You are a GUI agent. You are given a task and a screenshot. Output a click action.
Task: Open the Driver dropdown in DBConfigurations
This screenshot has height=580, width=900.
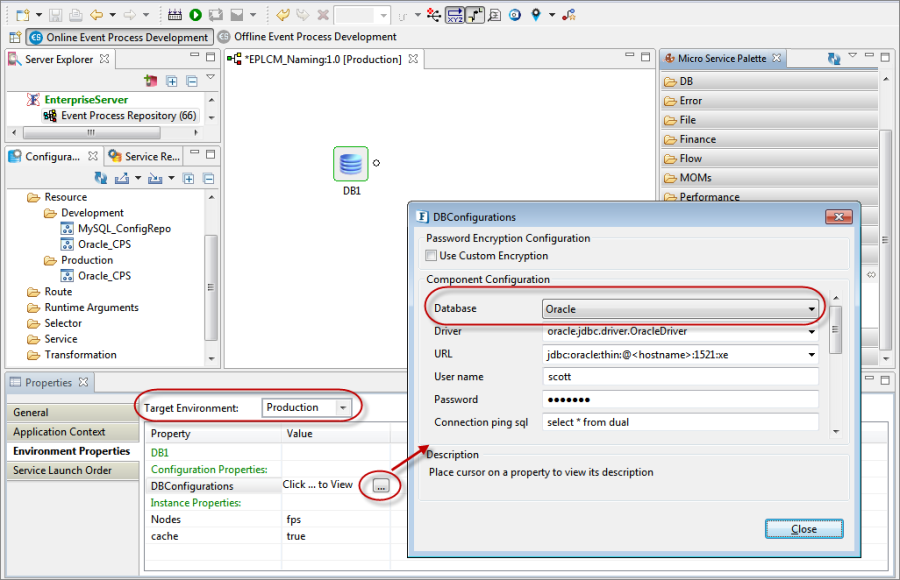coord(812,332)
